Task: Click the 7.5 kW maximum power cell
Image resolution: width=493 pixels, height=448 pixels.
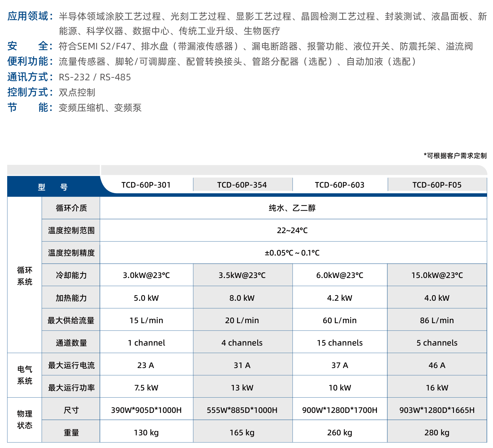Action: coord(146,388)
